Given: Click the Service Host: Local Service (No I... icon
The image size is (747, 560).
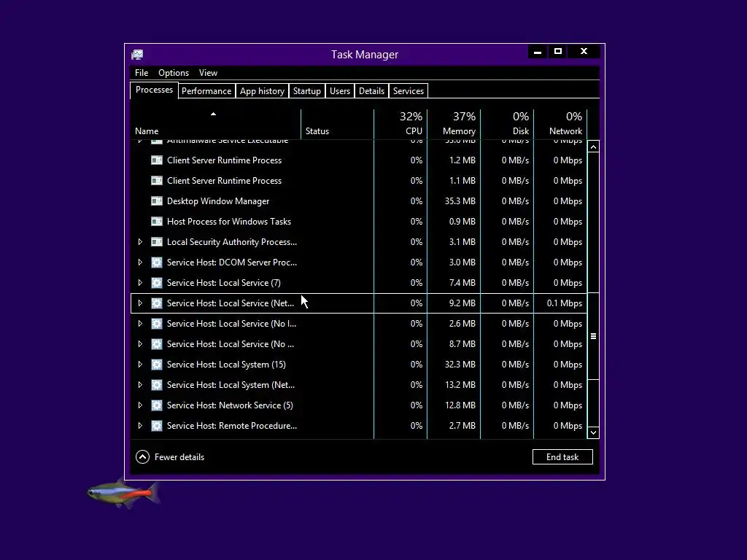Looking at the screenshot, I should [157, 324].
